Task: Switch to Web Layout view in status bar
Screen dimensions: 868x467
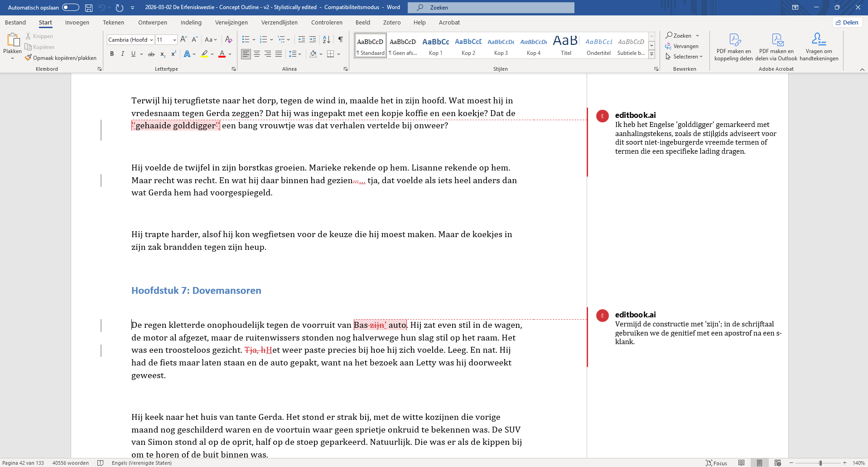Action: tap(777, 463)
